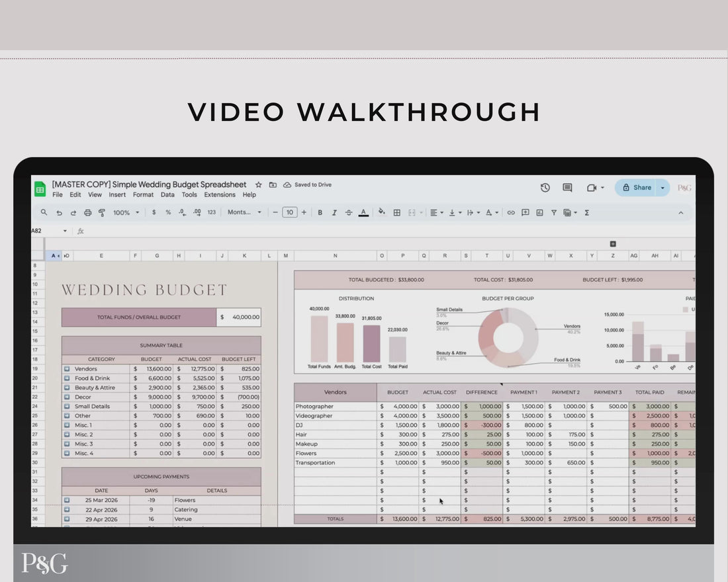Open the text color picker
The height and width of the screenshot is (582, 728).
pyautogui.click(x=363, y=213)
